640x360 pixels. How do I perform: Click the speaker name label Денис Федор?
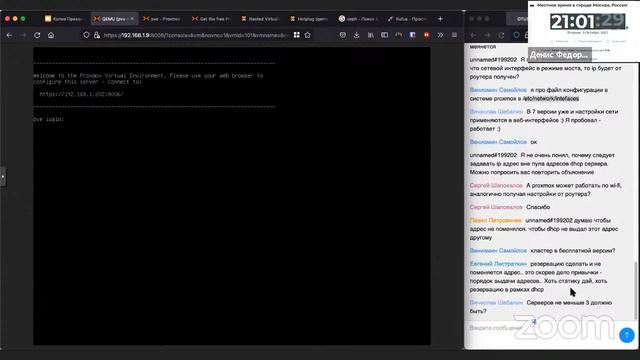(559, 55)
